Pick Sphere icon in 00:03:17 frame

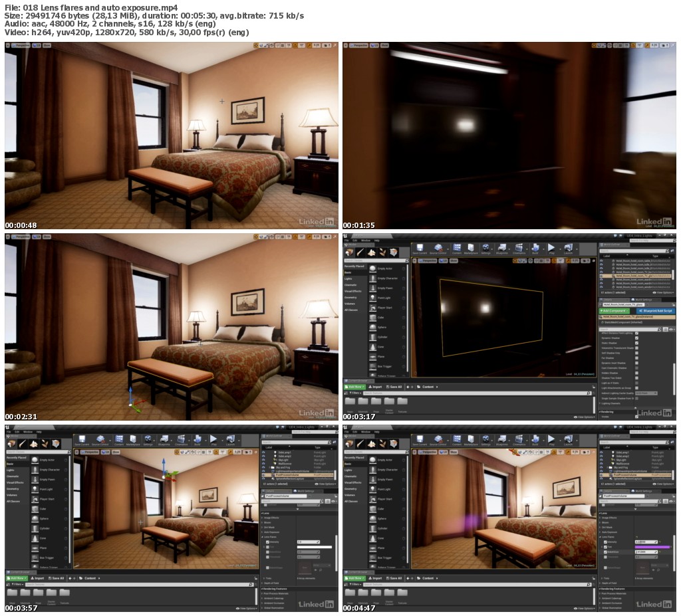tap(372, 328)
